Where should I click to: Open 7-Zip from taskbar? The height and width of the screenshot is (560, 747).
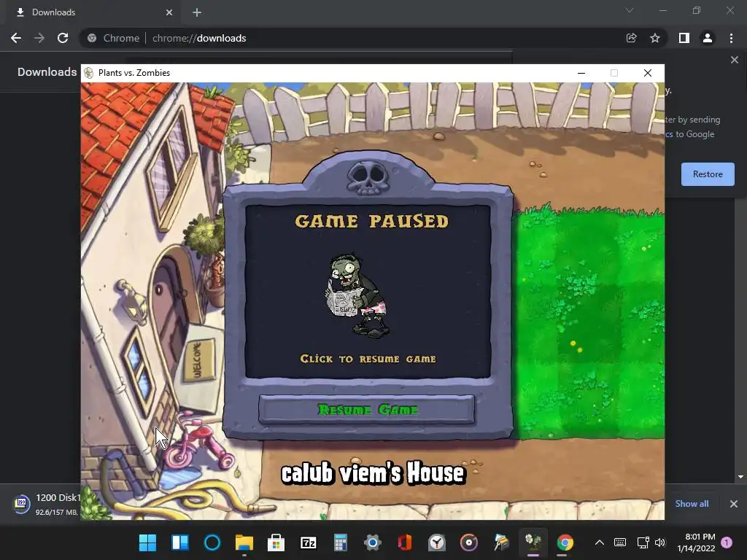(x=309, y=542)
